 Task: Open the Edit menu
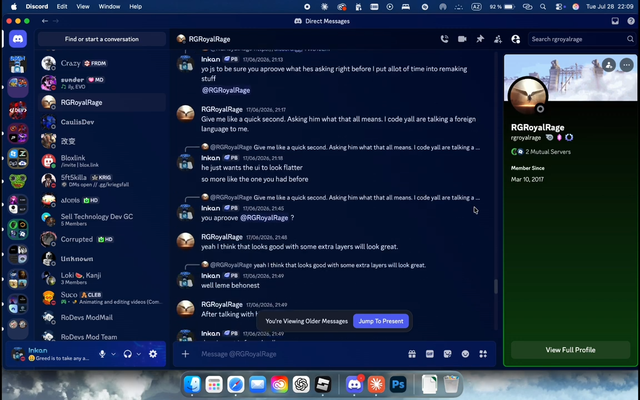(62, 7)
